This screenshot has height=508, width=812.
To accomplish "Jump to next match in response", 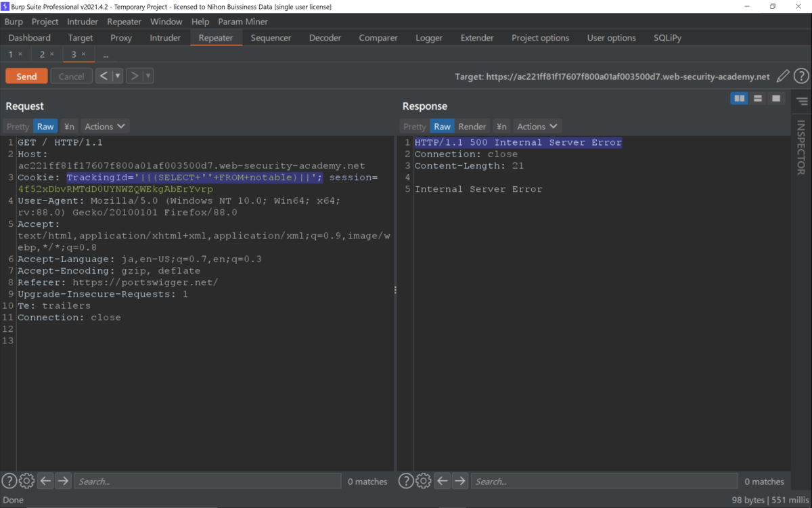I will [459, 481].
